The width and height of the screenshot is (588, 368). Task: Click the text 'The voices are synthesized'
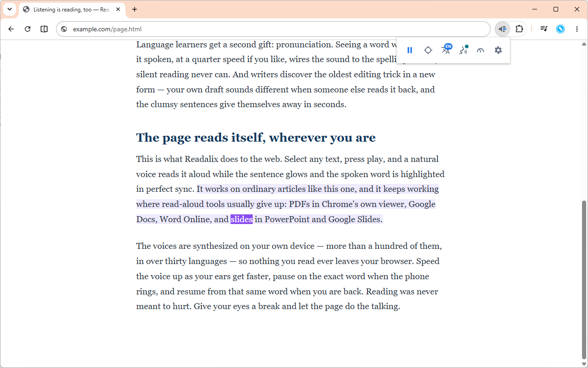coord(187,246)
